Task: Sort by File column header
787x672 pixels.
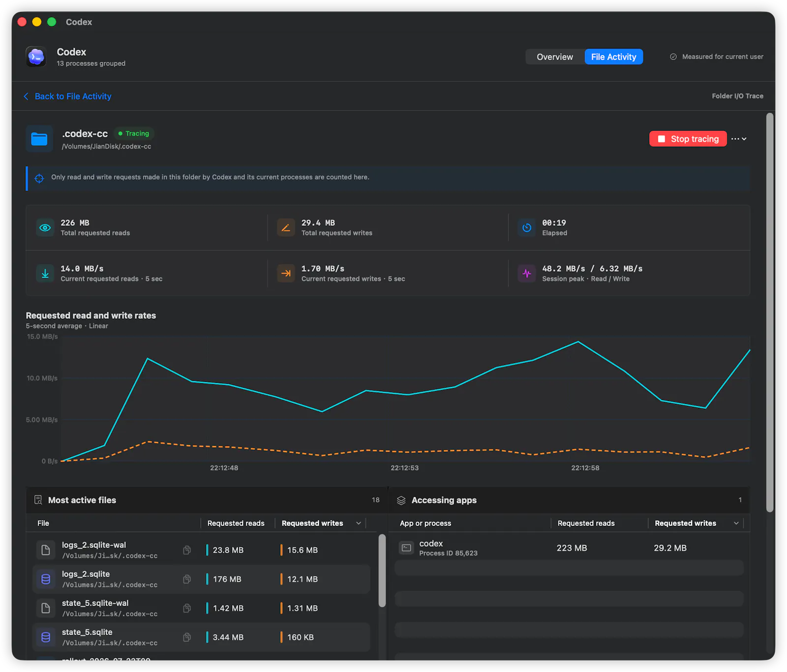Action: (x=43, y=523)
